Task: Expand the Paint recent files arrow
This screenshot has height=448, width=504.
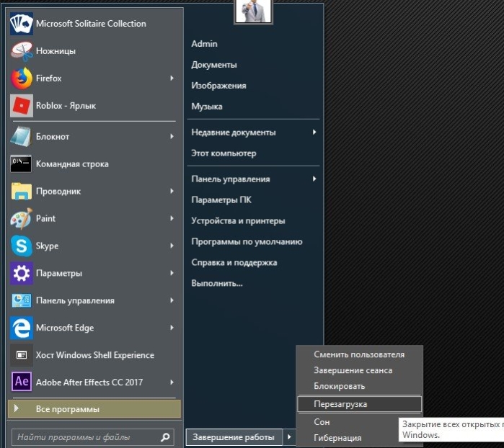Action: (x=172, y=218)
